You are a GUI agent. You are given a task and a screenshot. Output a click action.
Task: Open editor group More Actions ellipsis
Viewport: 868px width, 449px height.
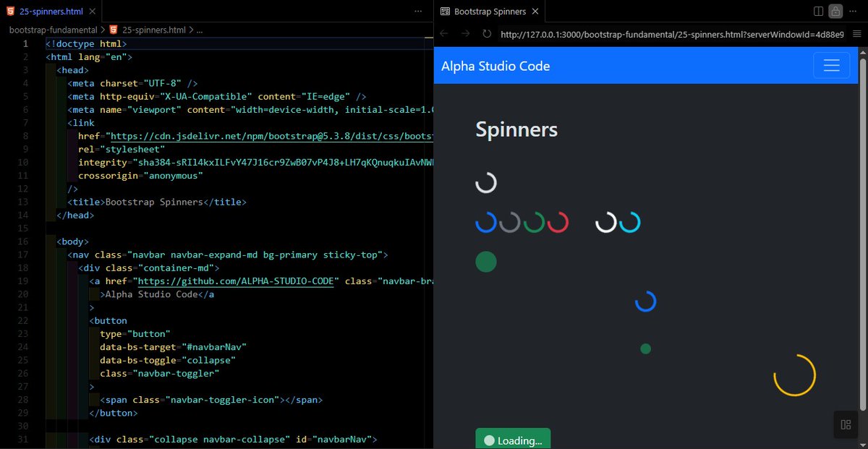tap(418, 12)
